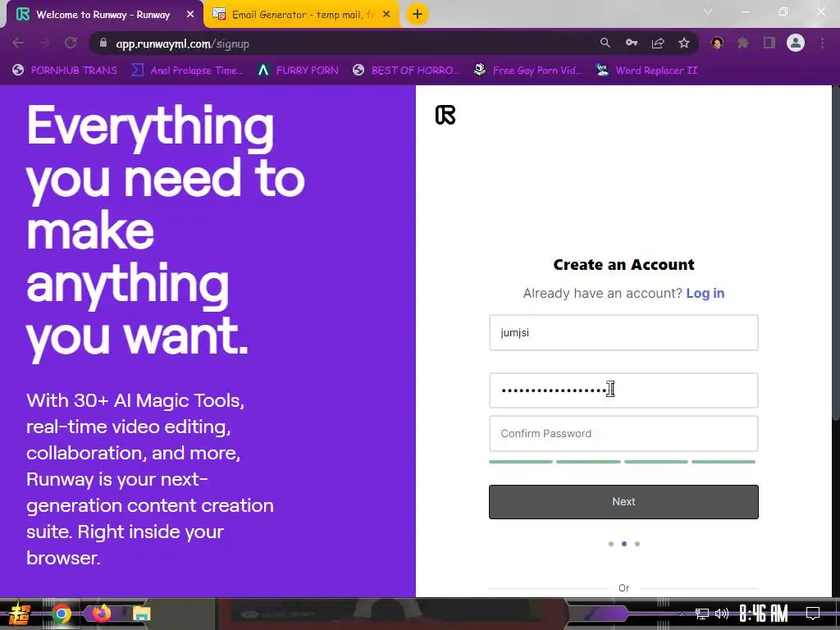Reload the Runway signup page
Image resolution: width=840 pixels, height=630 pixels.
point(71,43)
